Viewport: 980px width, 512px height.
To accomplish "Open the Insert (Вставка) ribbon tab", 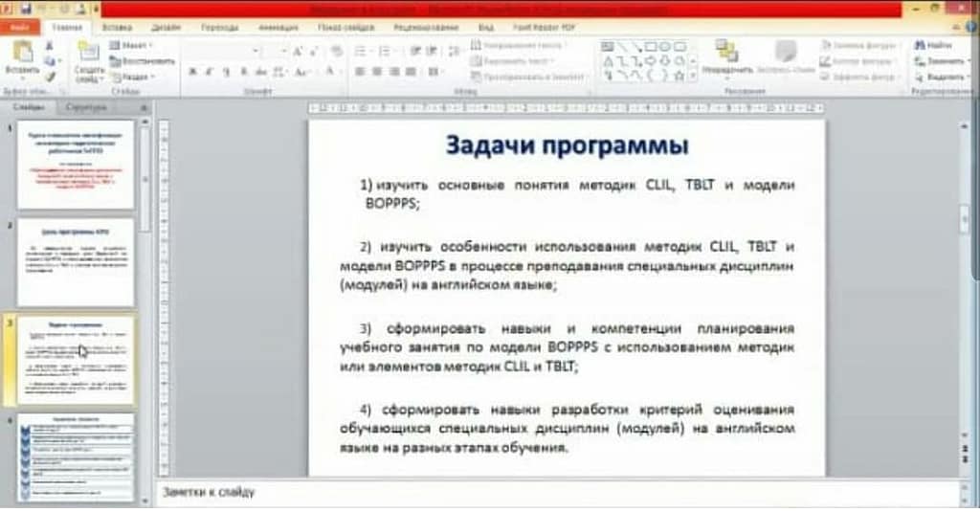I will pyautogui.click(x=117, y=28).
